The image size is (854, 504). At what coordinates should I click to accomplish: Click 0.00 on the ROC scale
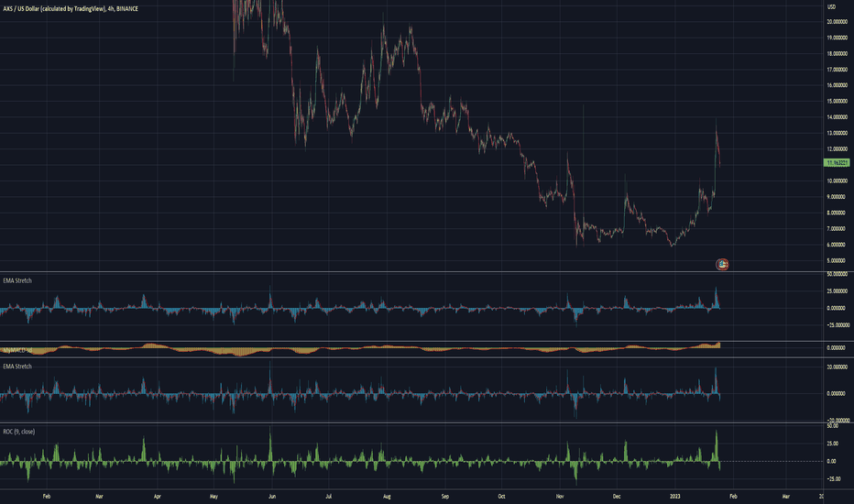[832, 461]
